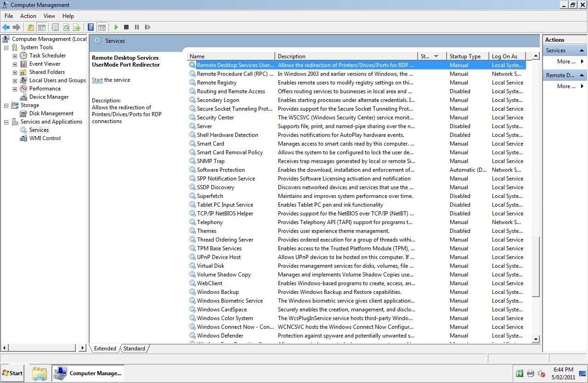The width and height of the screenshot is (588, 383).
Task: Expand the Shared Folders node
Action: (x=15, y=72)
